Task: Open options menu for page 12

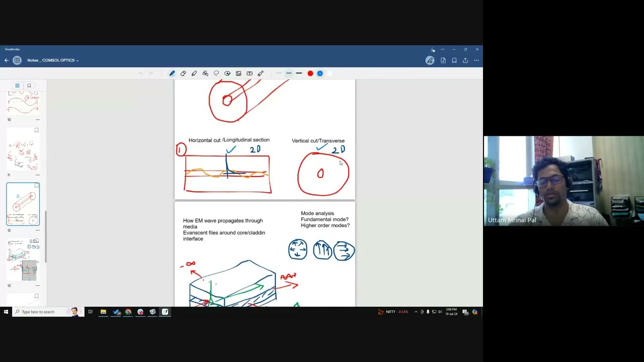Action: pos(37,230)
